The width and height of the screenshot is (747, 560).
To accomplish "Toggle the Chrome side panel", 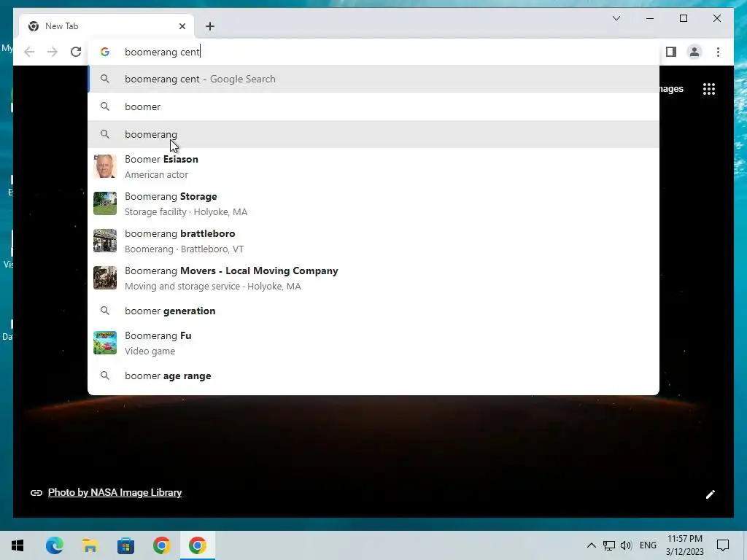I will (671, 52).
